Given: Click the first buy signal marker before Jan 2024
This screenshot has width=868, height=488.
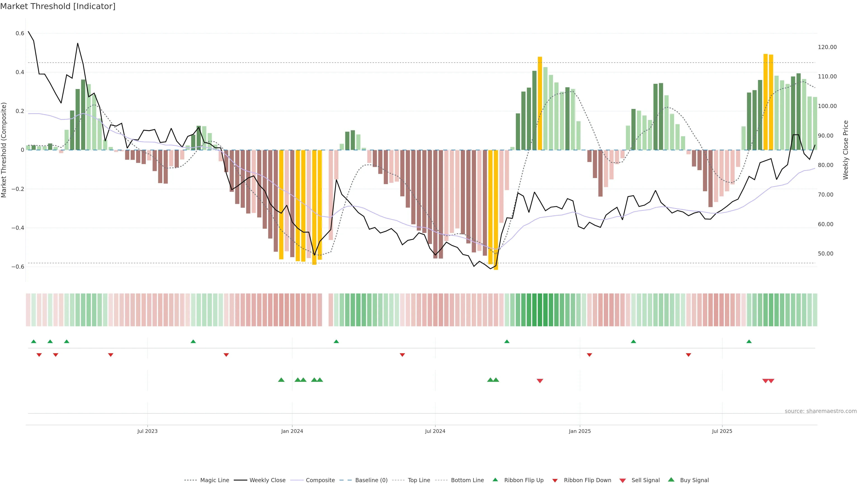Looking at the screenshot, I should click(x=281, y=380).
